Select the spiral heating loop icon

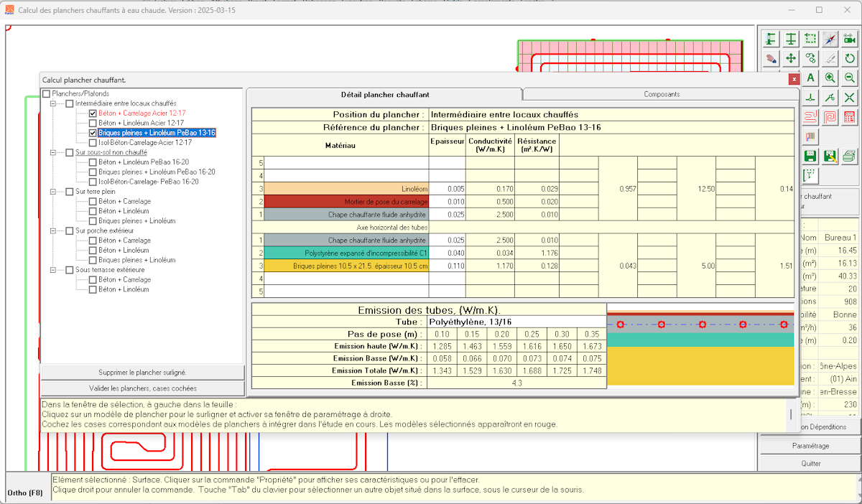pyautogui.click(x=830, y=116)
